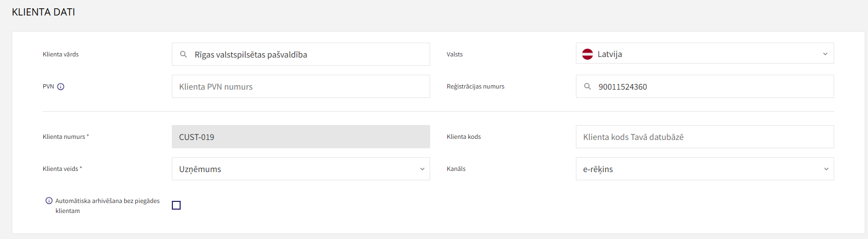Open the Valsts country dropdown

[705, 54]
